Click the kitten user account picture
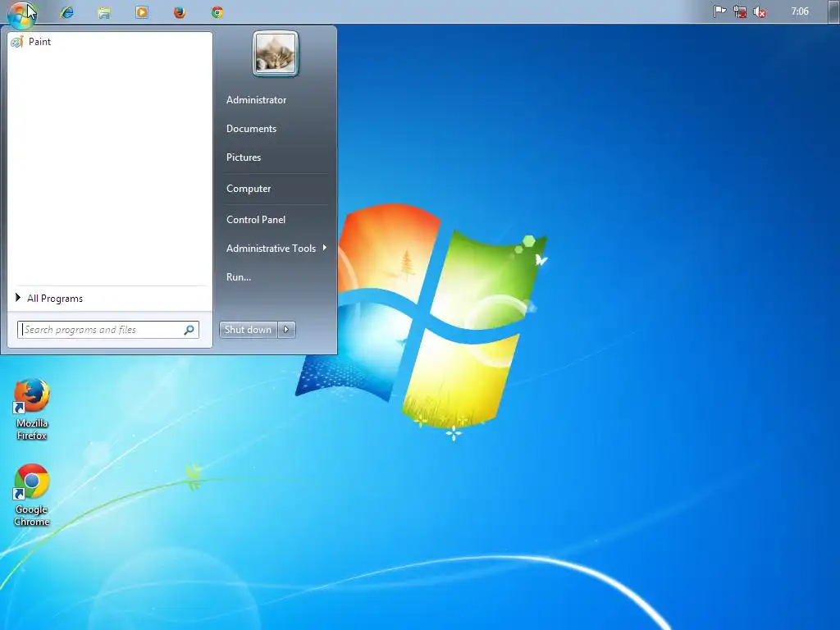The image size is (840, 630). (276, 53)
